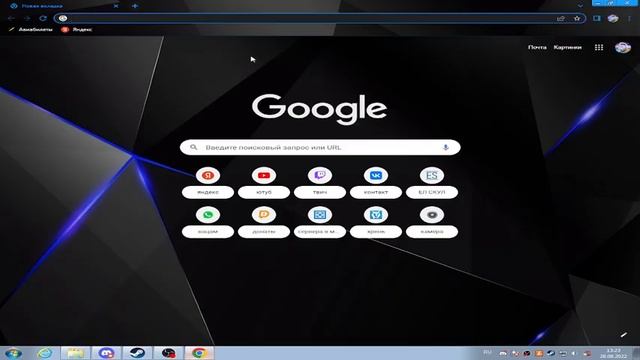This screenshot has width=640, height=360.
Task: Open the Яндекс shortcut tile
Action: coord(208,183)
